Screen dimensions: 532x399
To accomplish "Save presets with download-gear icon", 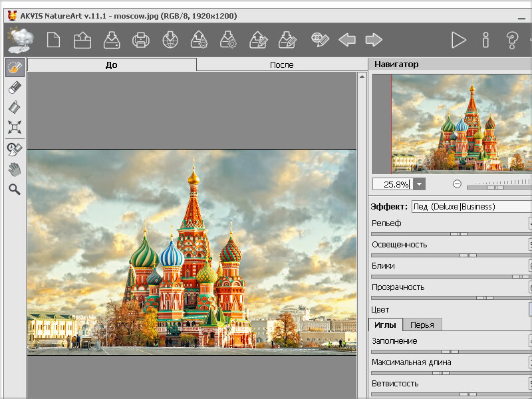I will point(228,40).
